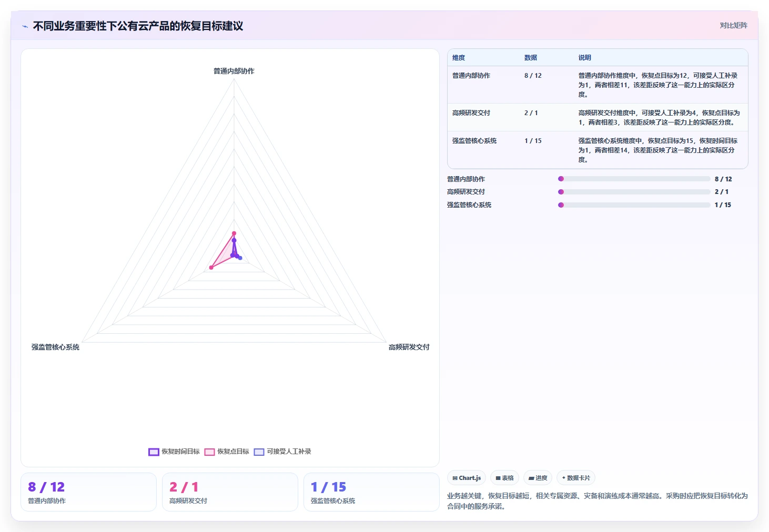Toggle the 恢复点目标 legend entry
The width and height of the screenshot is (769, 532).
(x=227, y=452)
